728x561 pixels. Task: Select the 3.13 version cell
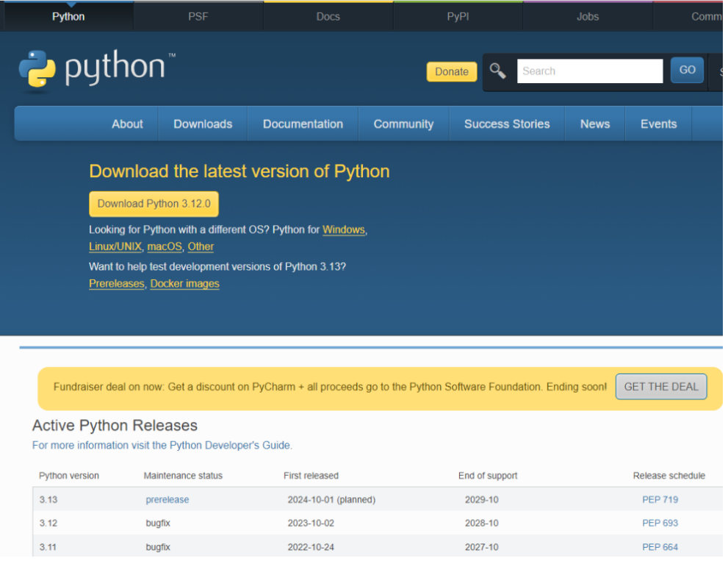coord(48,500)
